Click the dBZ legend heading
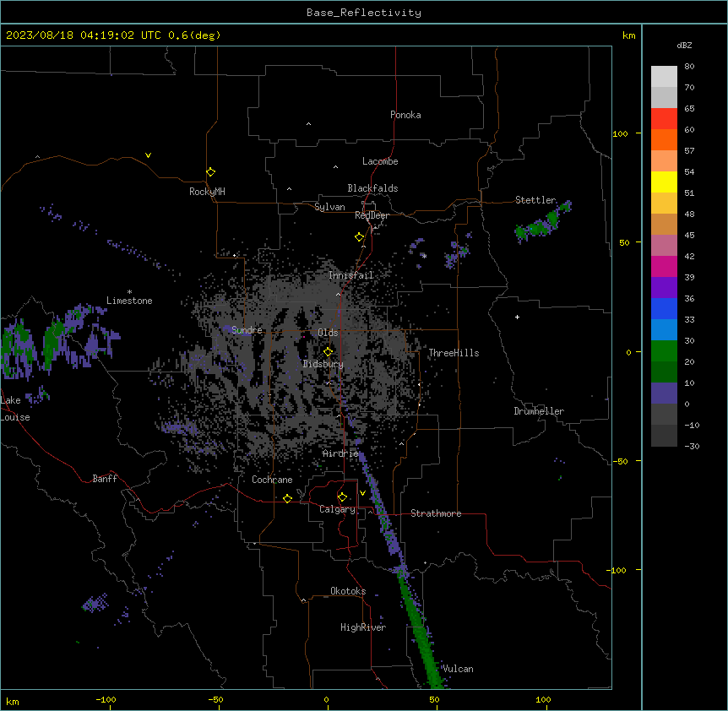 (684, 45)
